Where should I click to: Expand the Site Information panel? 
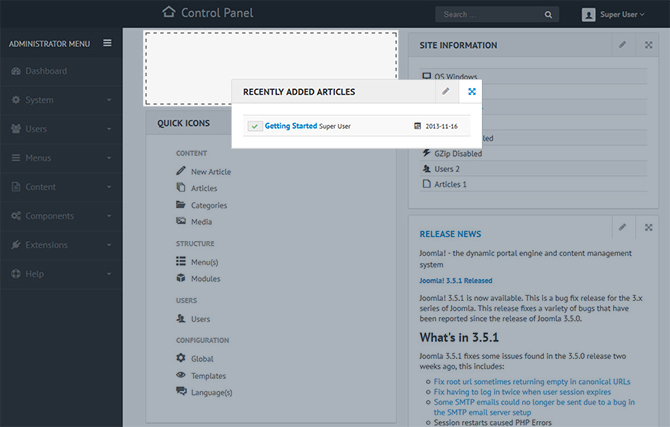tap(648, 44)
